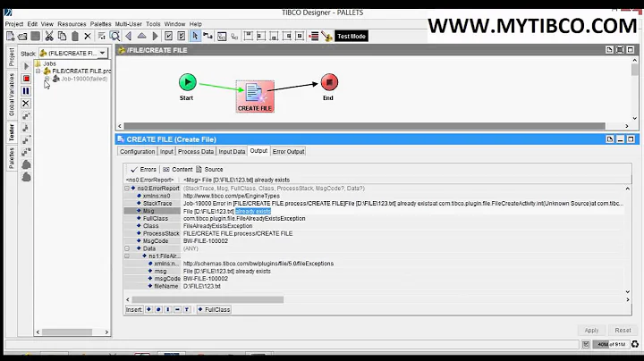The width and height of the screenshot is (644, 361).
Task: Collapse the ns1:FileAlr... node
Action: (127, 256)
